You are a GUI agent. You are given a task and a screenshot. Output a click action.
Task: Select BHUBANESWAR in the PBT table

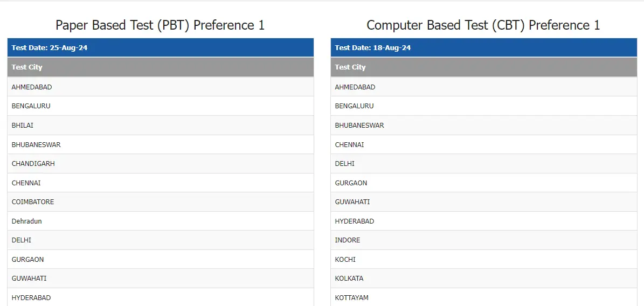click(36, 144)
